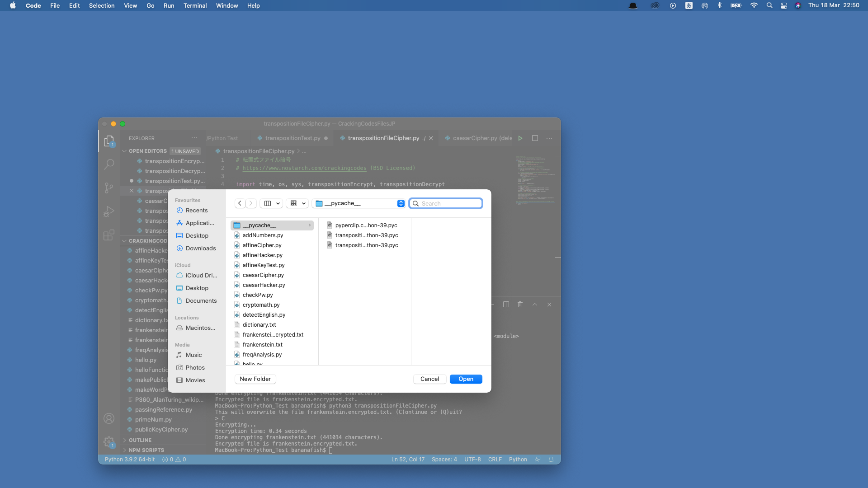The width and height of the screenshot is (868, 488).
Task: Close the transpositionFileCipher.py tab
Action: click(431, 138)
